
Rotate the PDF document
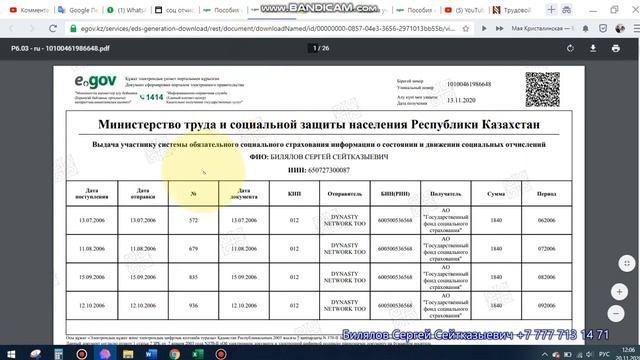coord(570,48)
